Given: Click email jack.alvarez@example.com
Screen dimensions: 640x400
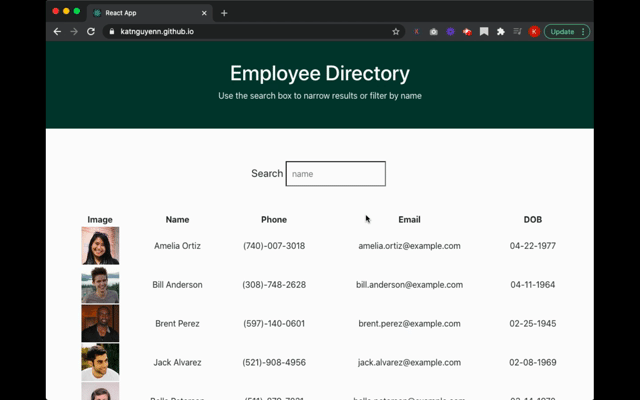Looking at the screenshot, I should pyautogui.click(x=409, y=362).
